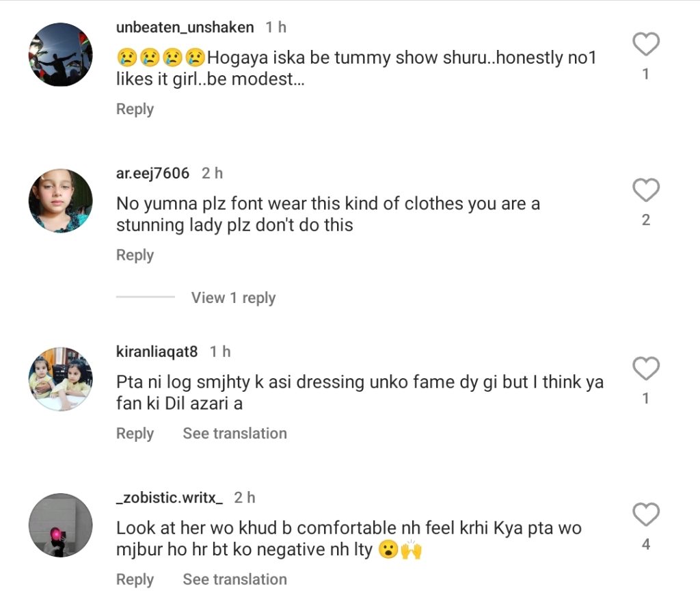
Task: Reply to unbeaten_unshaken's comment
Action: click(135, 109)
